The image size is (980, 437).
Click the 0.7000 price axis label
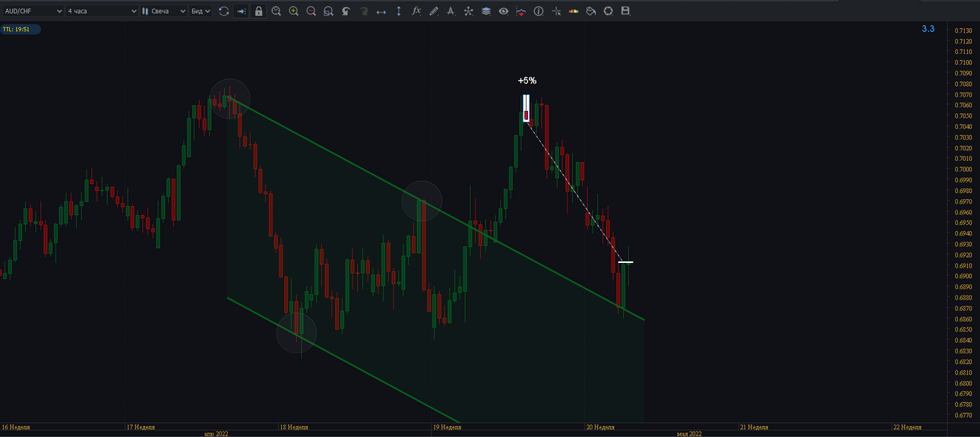pos(963,169)
